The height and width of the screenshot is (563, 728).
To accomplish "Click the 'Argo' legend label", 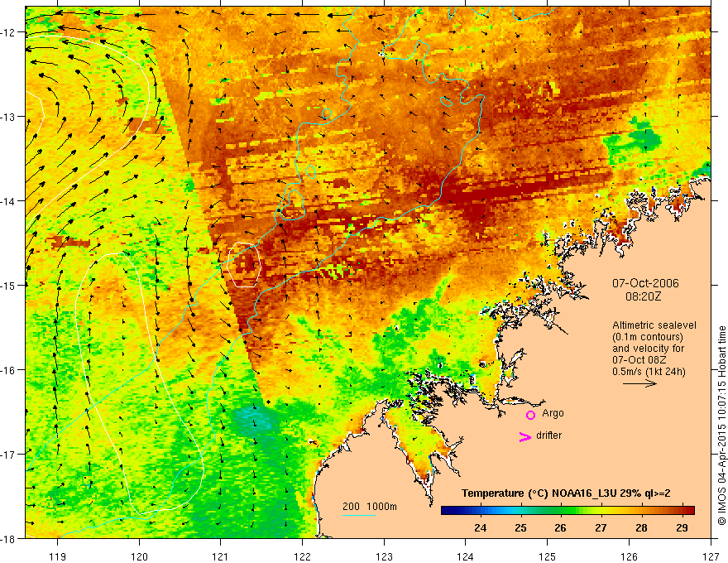I will [553, 413].
